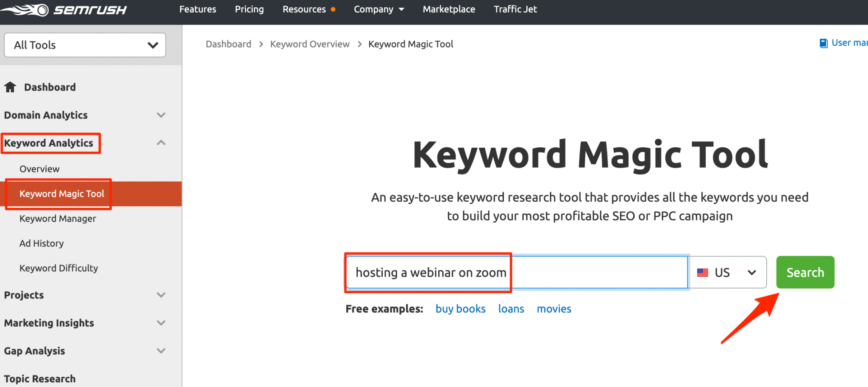
Task: Open the User manual link
Action: [849, 43]
